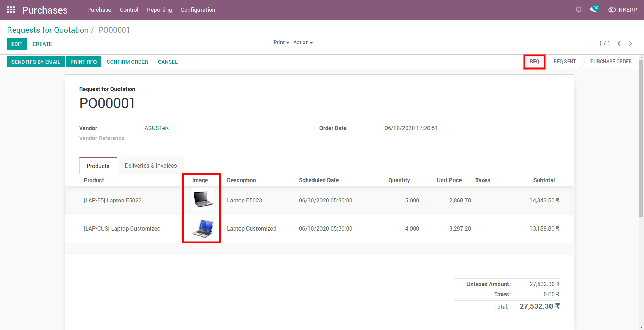Click the PRINT RFQ button
644x330 pixels.
click(x=83, y=62)
